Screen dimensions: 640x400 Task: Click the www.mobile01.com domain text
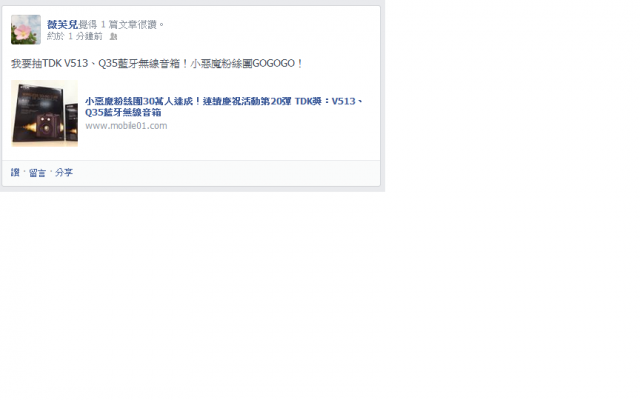(126, 126)
